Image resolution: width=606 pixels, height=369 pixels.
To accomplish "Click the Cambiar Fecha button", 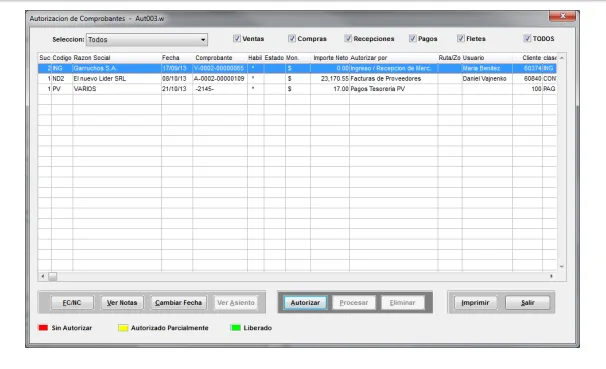I will click(179, 303).
